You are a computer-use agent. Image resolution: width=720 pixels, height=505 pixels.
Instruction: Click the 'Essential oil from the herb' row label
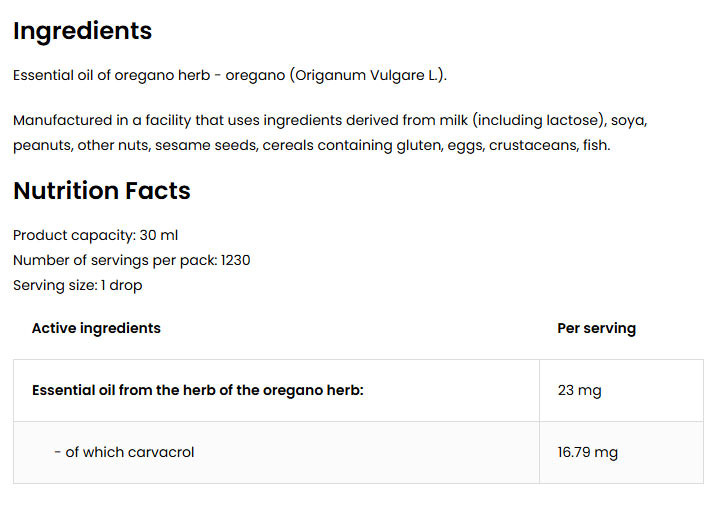(x=198, y=390)
